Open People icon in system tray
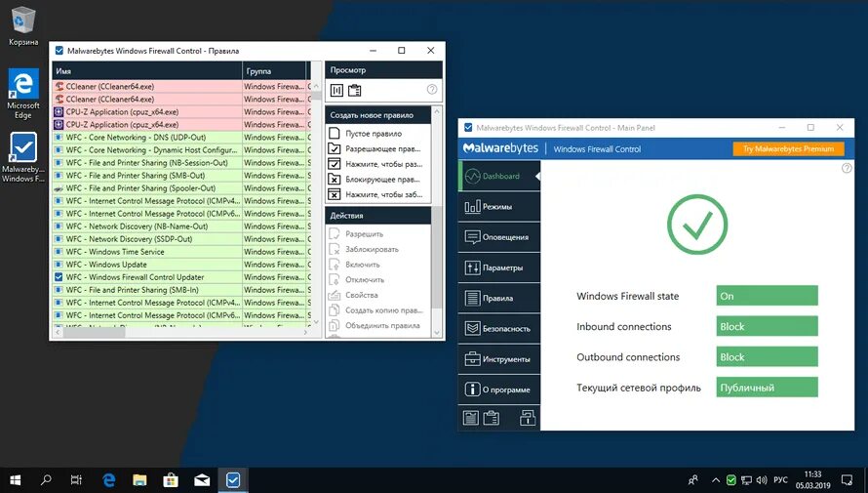This screenshot has height=493, width=868. pos(693,480)
